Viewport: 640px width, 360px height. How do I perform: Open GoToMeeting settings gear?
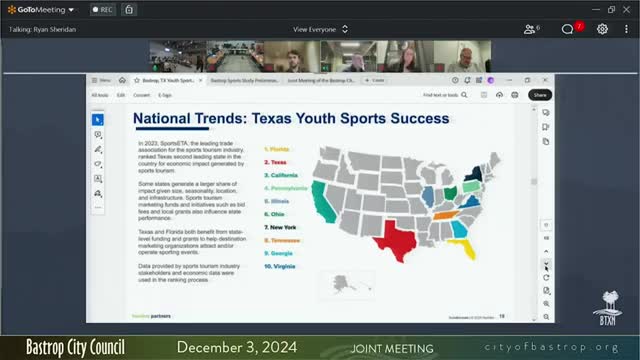pyautogui.click(x=602, y=29)
